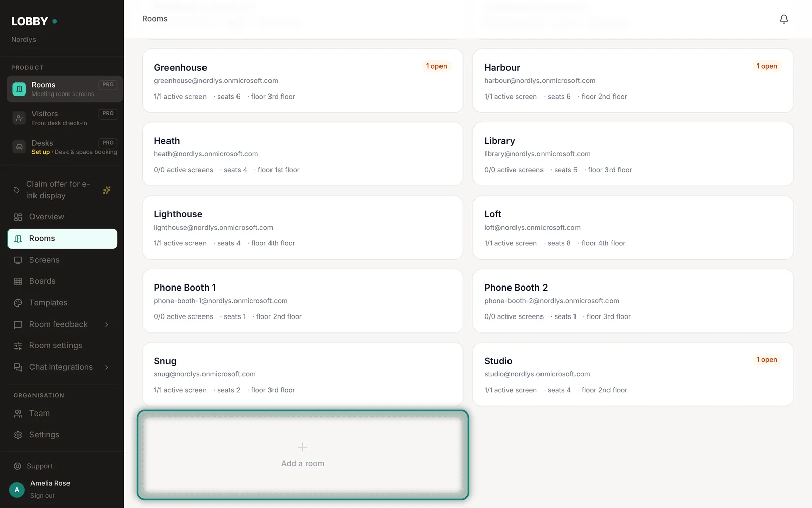Open the Greenhouse room card

click(x=303, y=81)
